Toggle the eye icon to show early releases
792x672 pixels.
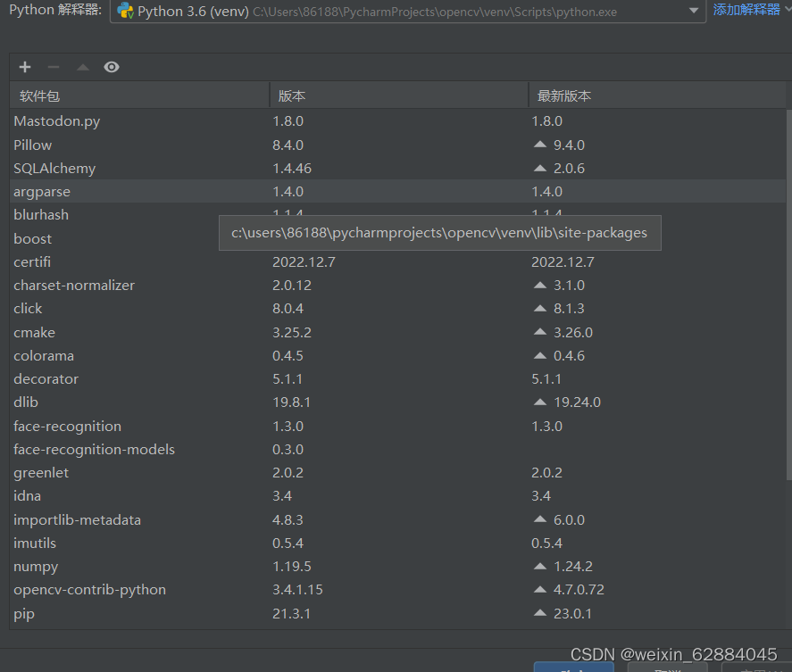click(112, 67)
